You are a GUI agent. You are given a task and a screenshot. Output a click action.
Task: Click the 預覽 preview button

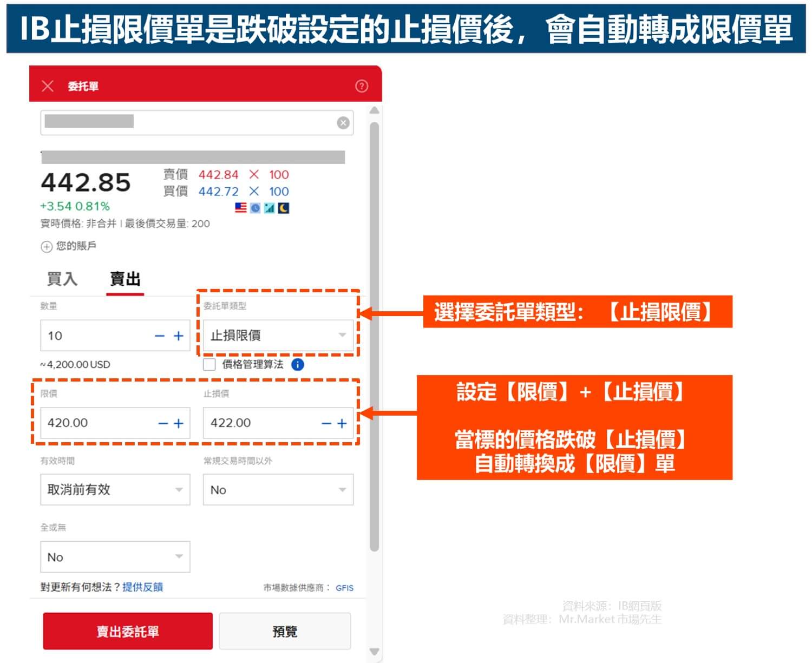[x=285, y=631]
